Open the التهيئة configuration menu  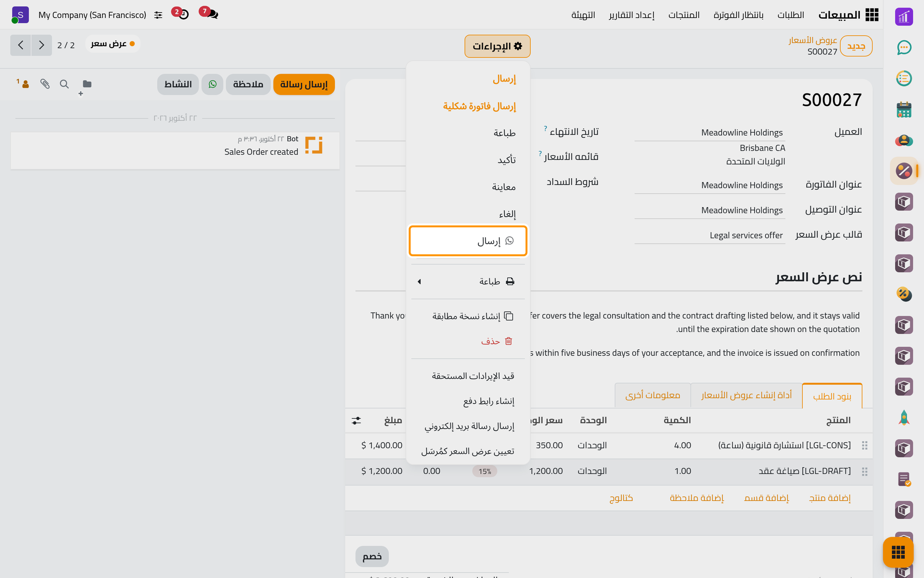(583, 15)
